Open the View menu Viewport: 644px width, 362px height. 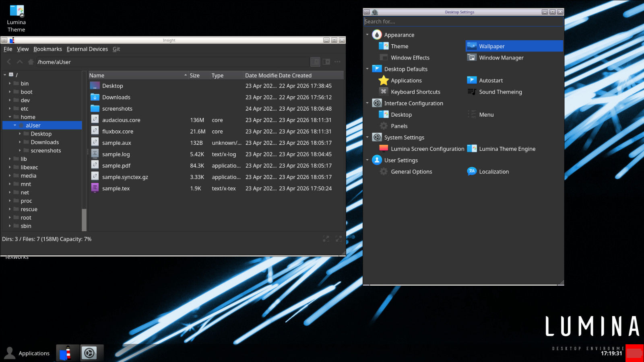23,49
